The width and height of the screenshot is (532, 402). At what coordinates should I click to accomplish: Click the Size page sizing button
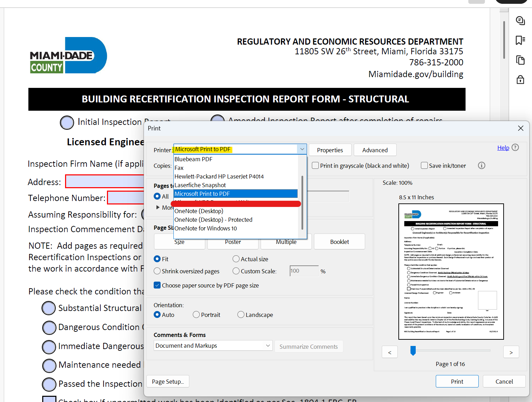click(179, 242)
